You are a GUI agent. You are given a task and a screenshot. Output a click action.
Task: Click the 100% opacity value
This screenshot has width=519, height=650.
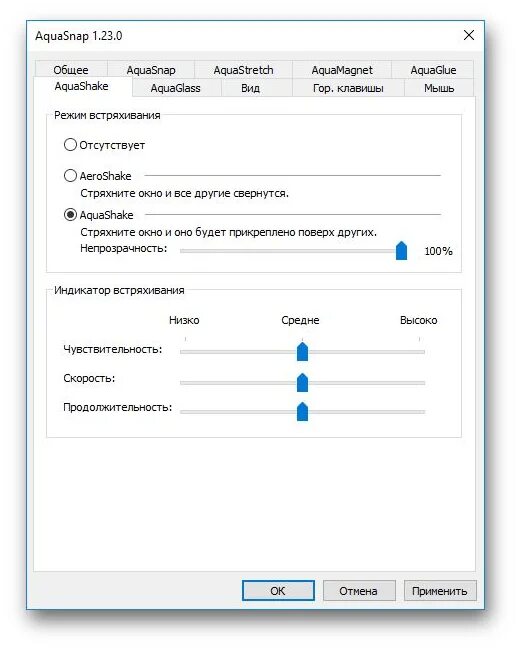[x=439, y=251]
